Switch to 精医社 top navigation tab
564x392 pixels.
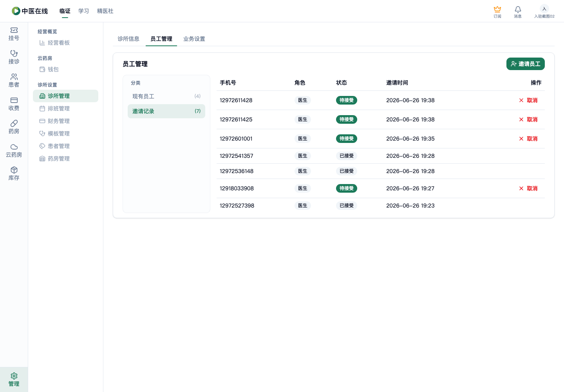click(x=105, y=11)
